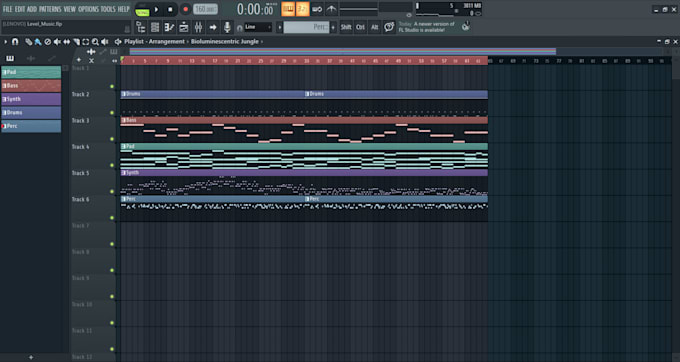Open the view browser icon
This screenshot has height=362, width=680.
[141, 27]
